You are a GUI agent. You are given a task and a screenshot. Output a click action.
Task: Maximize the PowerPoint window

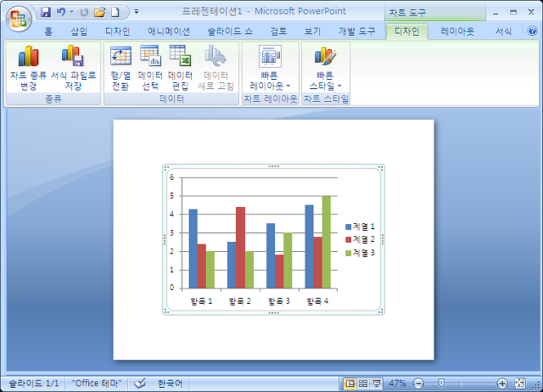(x=513, y=13)
